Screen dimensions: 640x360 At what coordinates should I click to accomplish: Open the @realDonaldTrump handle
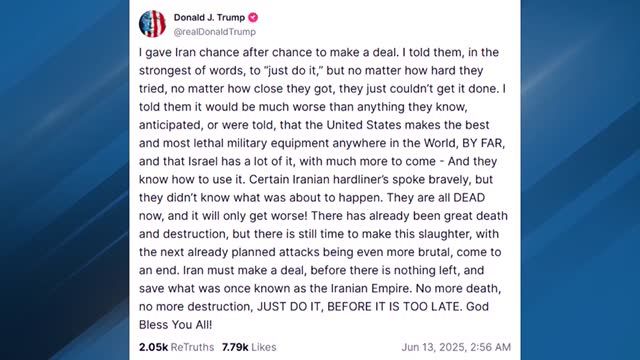215,32
